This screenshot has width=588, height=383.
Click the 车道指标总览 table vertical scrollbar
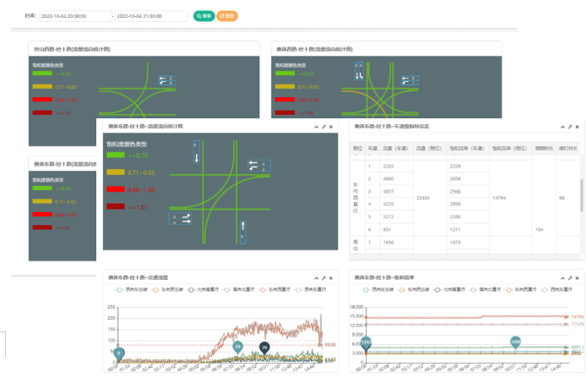(x=580, y=199)
